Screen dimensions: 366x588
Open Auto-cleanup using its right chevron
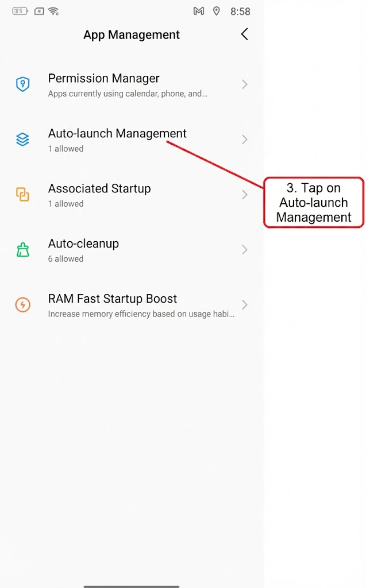244,250
